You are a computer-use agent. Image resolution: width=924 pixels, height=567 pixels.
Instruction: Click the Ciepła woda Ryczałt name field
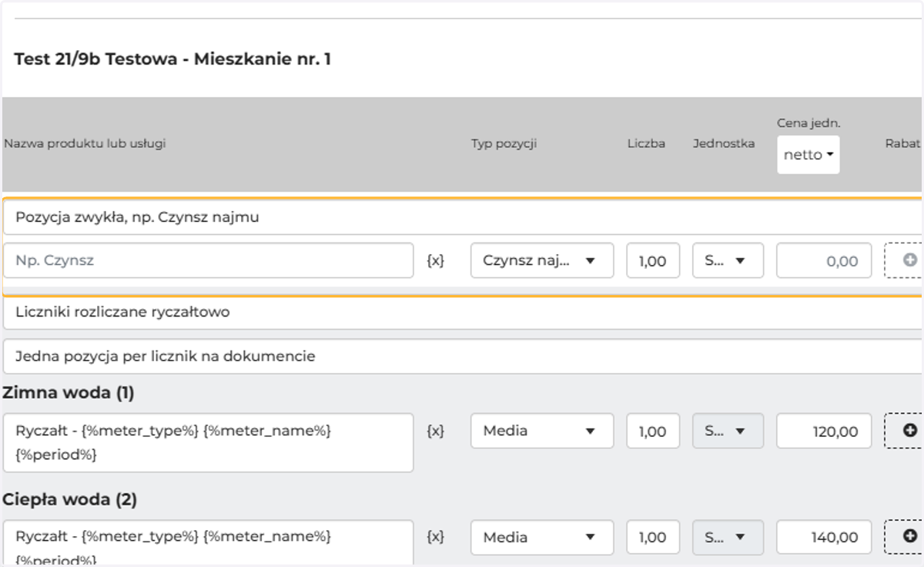(208, 543)
